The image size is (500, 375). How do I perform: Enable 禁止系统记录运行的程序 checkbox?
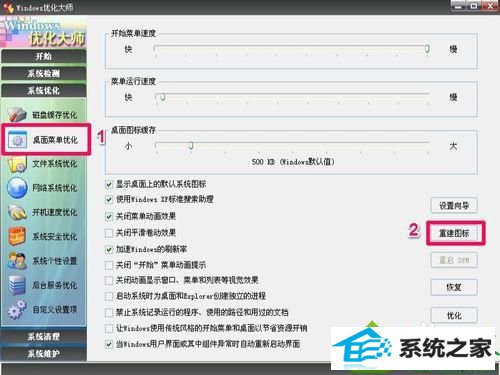click(109, 313)
